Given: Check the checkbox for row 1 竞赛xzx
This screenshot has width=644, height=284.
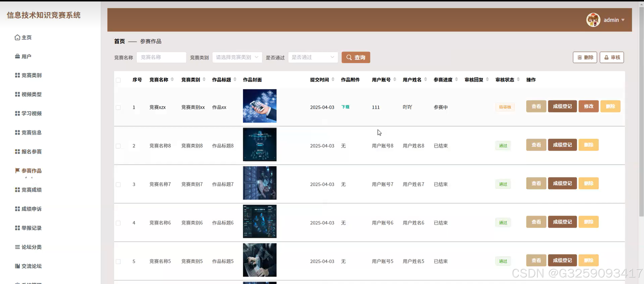Looking at the screenshot, I should tap(118, 107).
